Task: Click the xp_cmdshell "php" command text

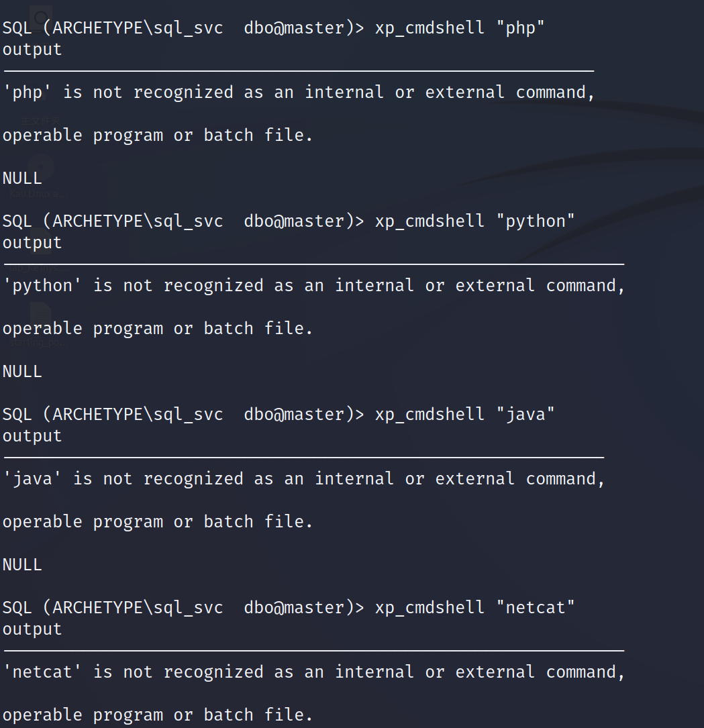Action: tap(459, 28)
